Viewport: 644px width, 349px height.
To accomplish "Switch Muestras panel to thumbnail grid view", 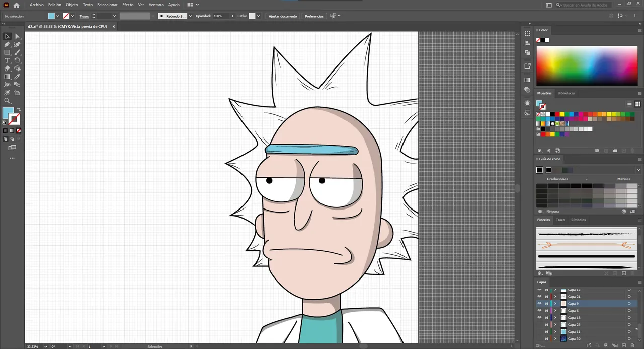I will pos(638,104).
